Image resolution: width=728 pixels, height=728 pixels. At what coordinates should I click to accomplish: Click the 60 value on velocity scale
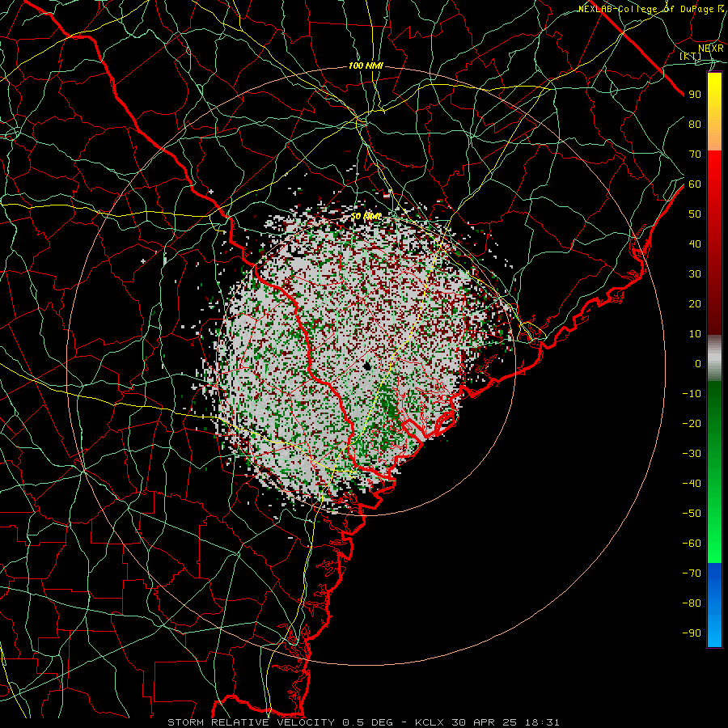(695, 184)
